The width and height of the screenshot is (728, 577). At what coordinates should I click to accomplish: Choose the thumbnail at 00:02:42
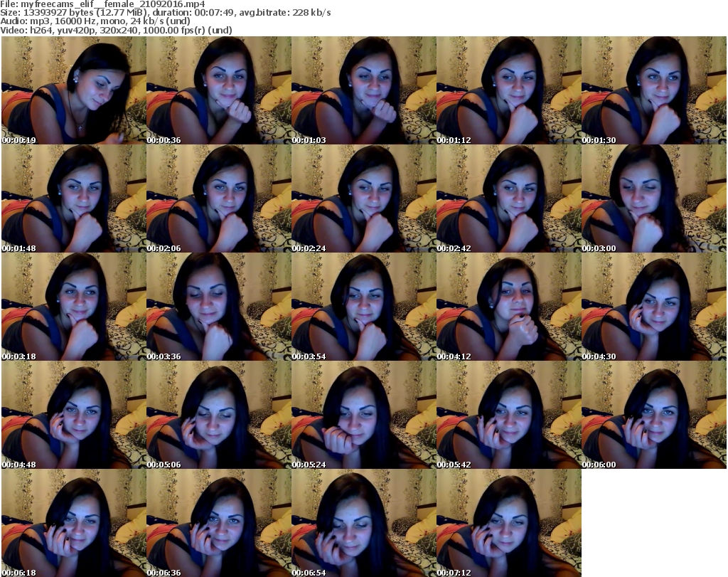click(x=508, y=198)
